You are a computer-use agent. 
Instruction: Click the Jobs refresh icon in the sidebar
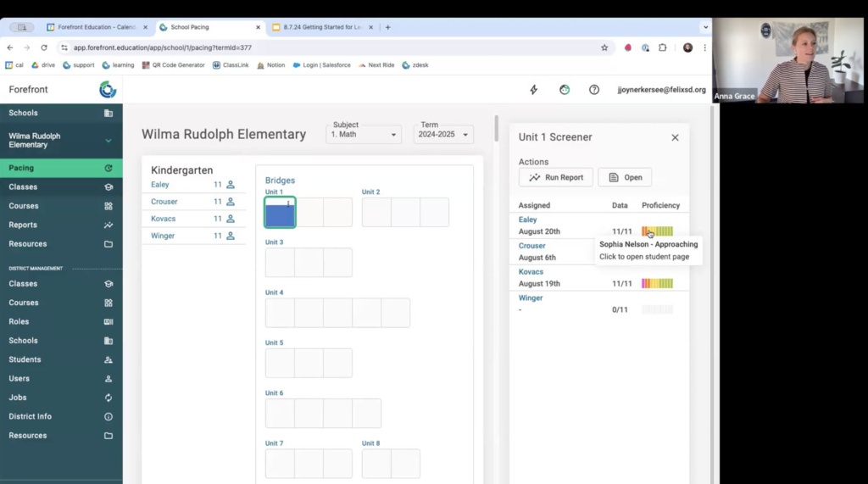108,398
